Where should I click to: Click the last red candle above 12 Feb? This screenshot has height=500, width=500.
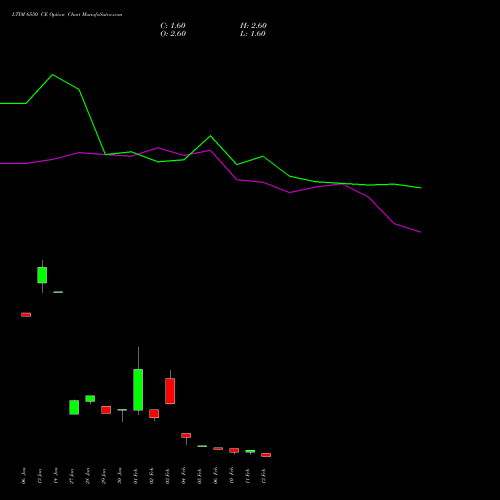pos(266,455)
